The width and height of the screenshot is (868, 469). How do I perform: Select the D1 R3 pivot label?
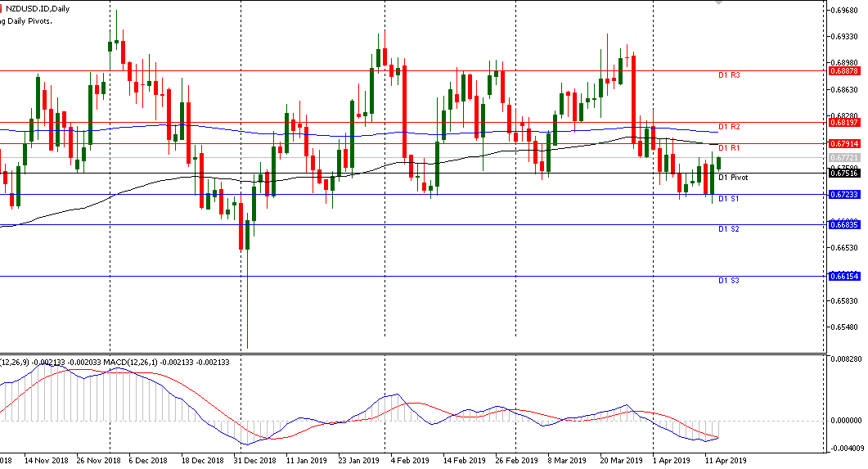(729, 74)
